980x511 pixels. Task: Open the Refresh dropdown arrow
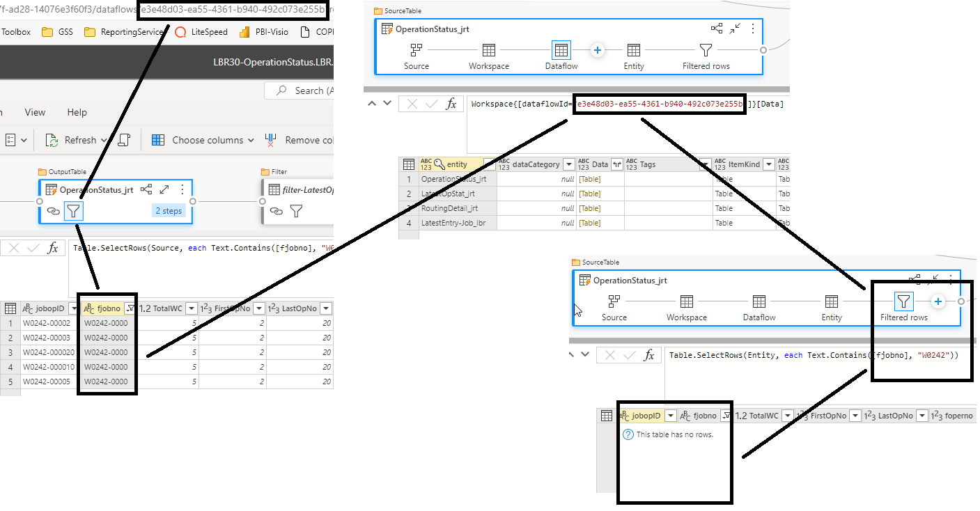coord(104,140)
